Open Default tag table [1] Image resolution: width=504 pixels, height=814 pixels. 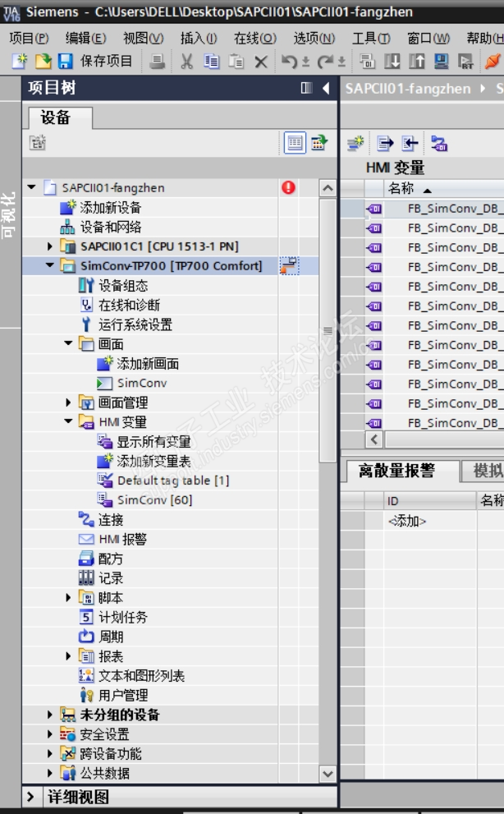tap(173, 481)
